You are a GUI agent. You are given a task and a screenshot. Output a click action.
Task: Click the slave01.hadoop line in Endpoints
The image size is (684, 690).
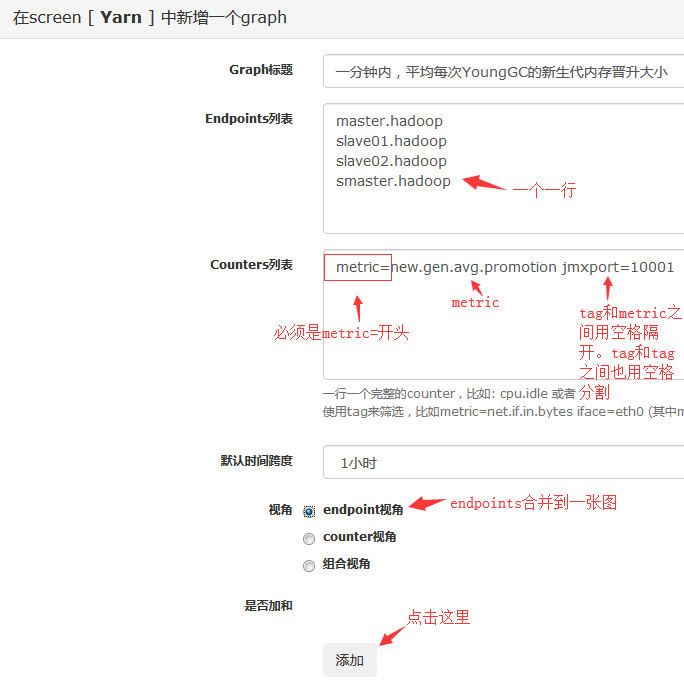click(x=391, y=141)
